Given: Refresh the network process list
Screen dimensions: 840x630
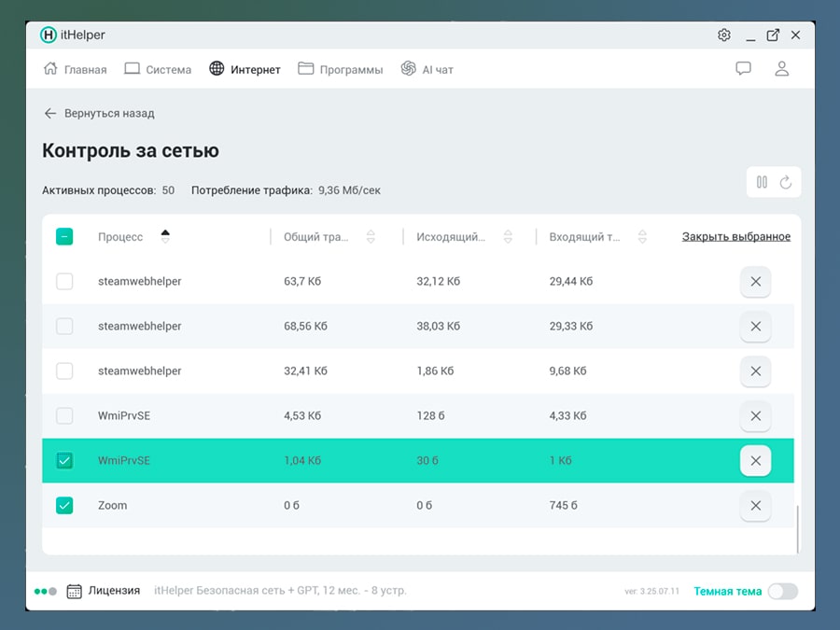Looking at the screenshot, I should tap(786, 182).
